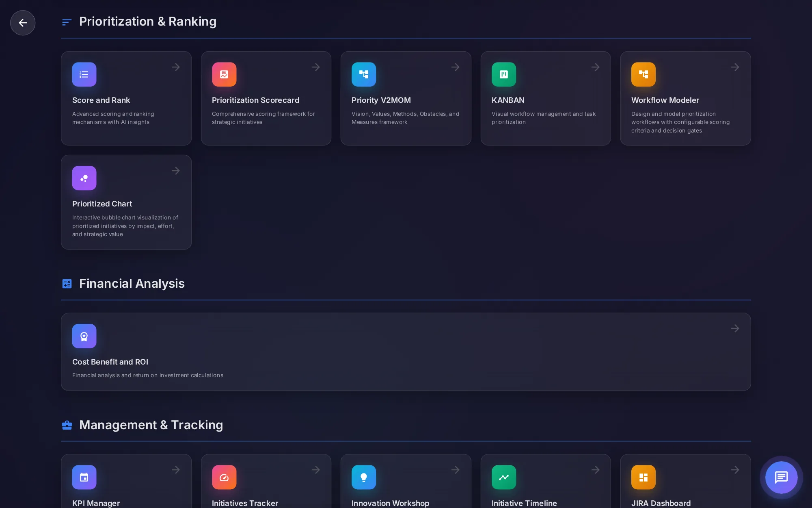Viewport: 812px width, 508px height.
Task: Open the Score and Rank title
Action: coord(101,100)
